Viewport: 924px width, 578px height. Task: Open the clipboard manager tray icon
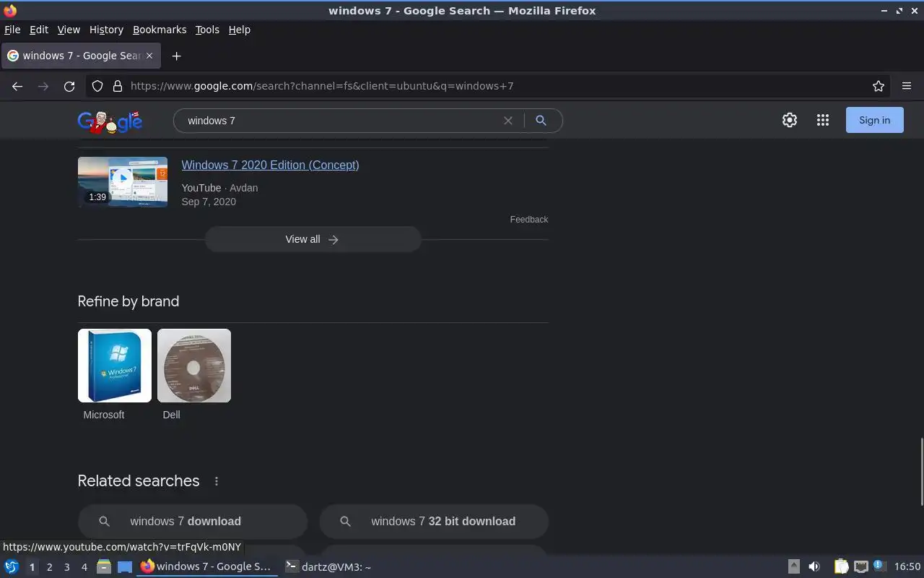841,567
